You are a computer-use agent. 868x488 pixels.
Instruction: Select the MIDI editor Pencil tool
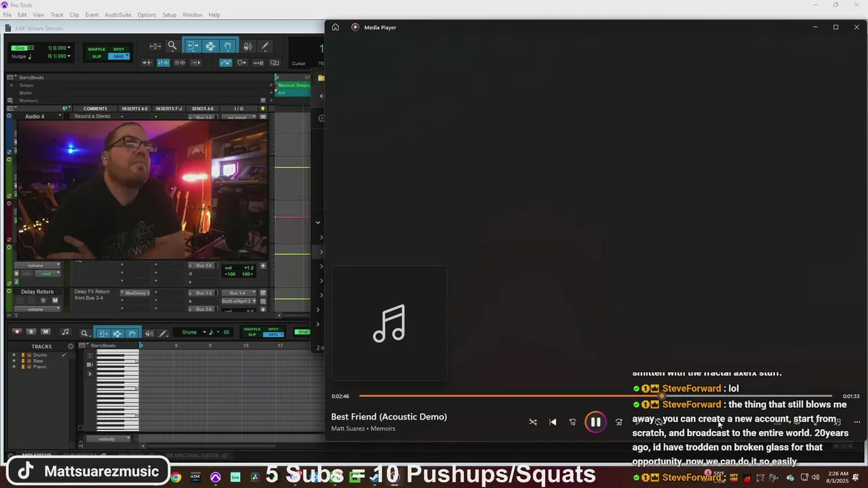(x=163, y=333)
